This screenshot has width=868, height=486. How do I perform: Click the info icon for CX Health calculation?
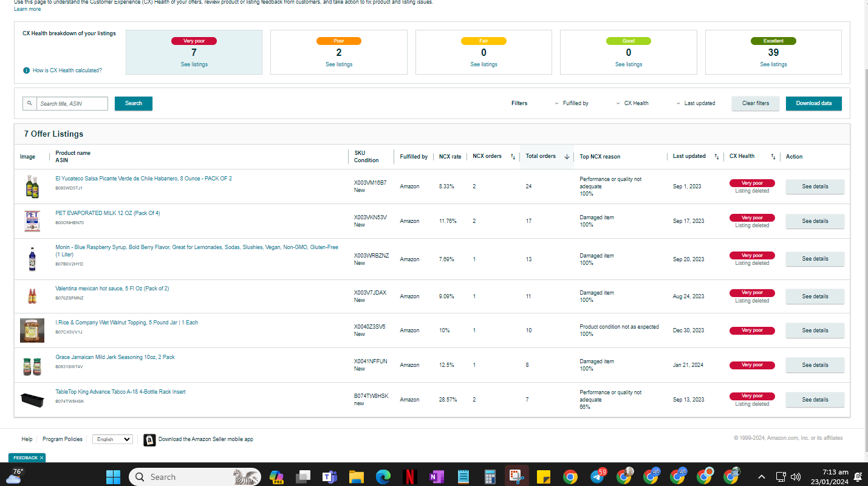coord(26,70)
